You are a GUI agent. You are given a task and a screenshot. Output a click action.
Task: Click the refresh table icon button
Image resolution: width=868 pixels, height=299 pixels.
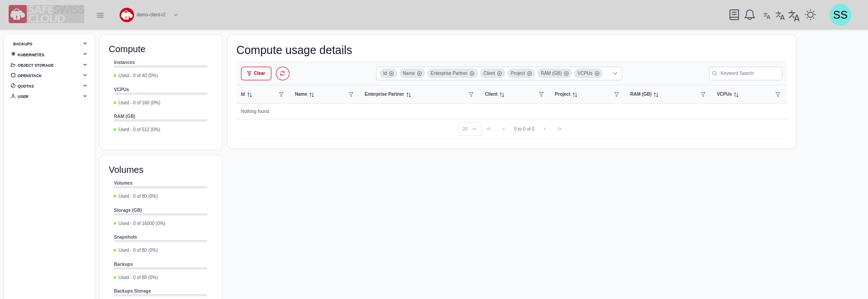coord(283,74)
